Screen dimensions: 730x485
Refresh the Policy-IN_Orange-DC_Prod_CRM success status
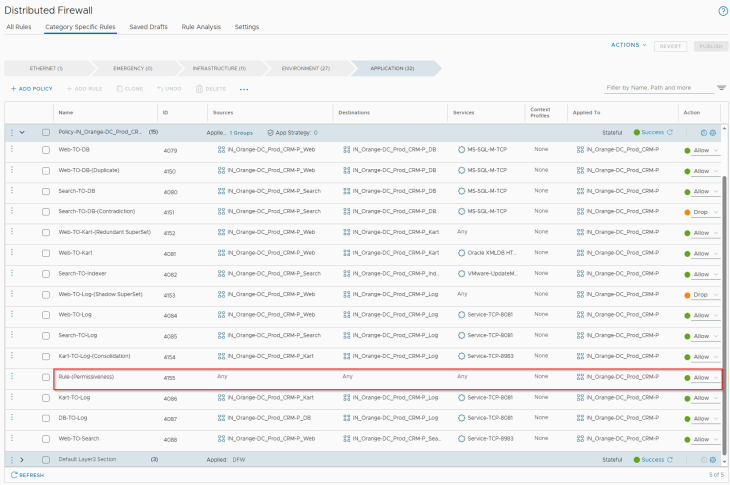tap(670, 132)
